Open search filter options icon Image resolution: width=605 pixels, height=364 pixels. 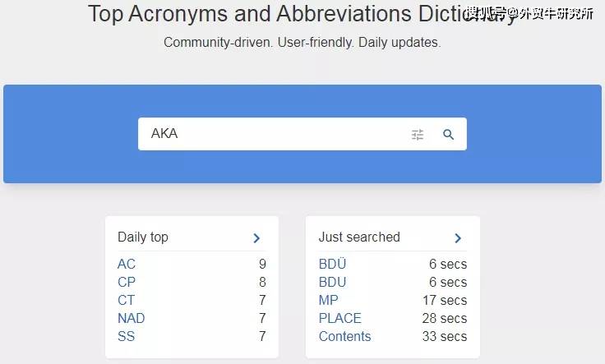418,134
